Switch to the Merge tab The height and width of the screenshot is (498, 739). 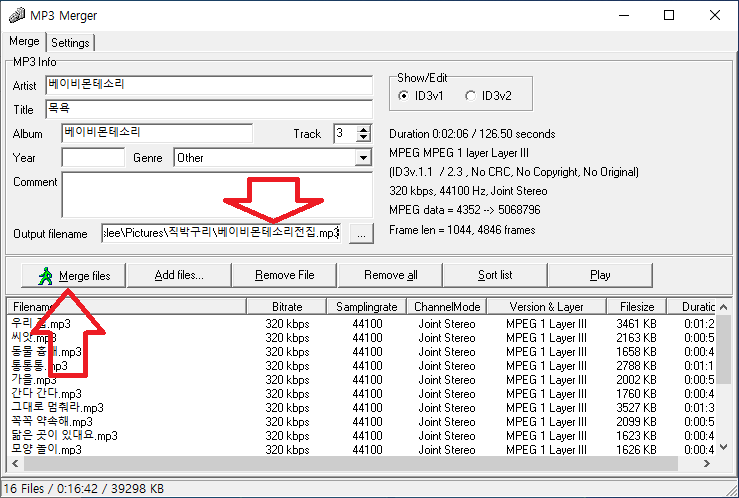pyautogui.click(x=24, y=43)
